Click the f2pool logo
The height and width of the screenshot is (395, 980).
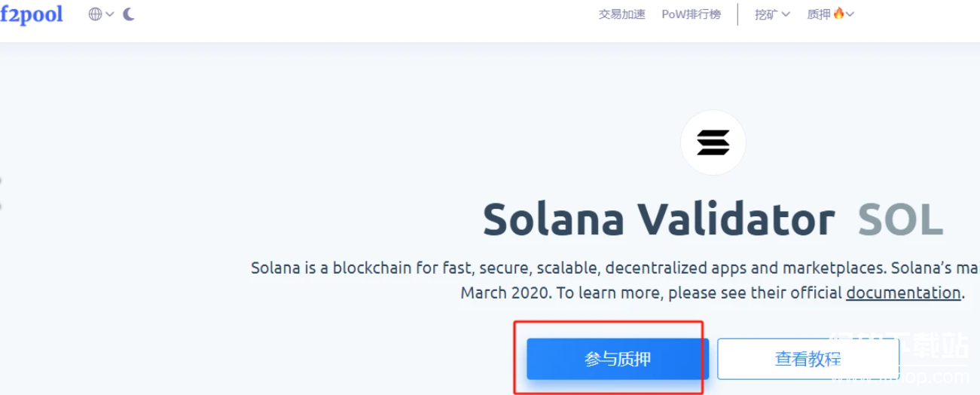click(x=32, y=14)
